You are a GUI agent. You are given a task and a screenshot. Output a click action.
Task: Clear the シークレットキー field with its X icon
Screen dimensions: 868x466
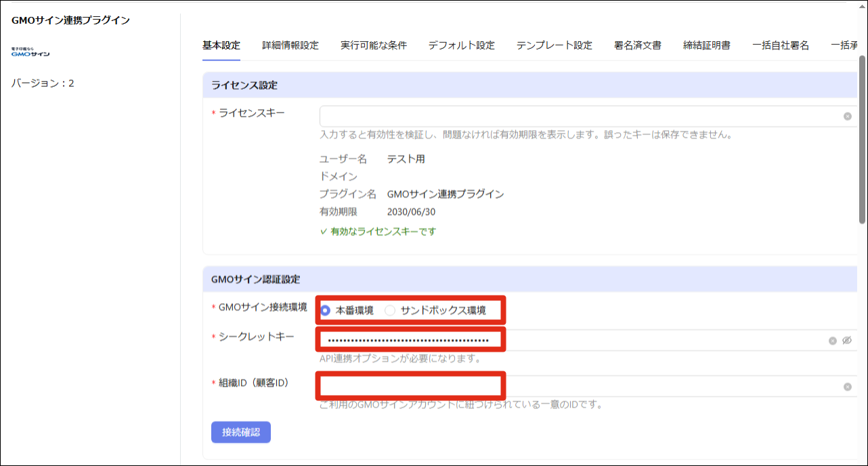(833, 341)
